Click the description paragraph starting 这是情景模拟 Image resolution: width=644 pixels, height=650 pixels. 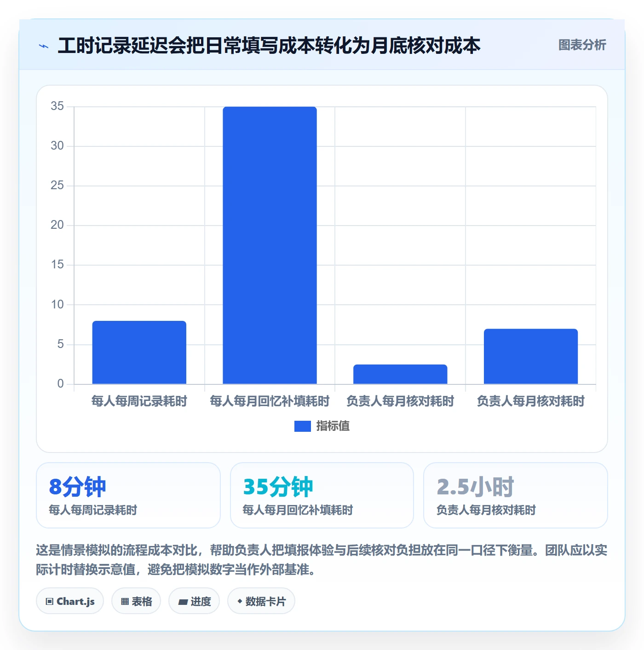[322, 560]
